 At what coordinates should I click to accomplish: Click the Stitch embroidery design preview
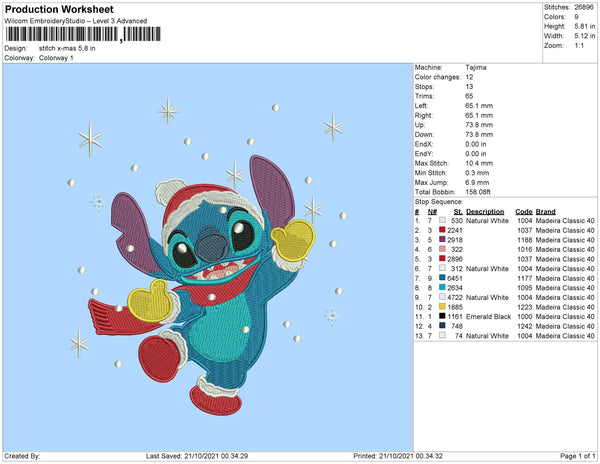click(208, 257)
